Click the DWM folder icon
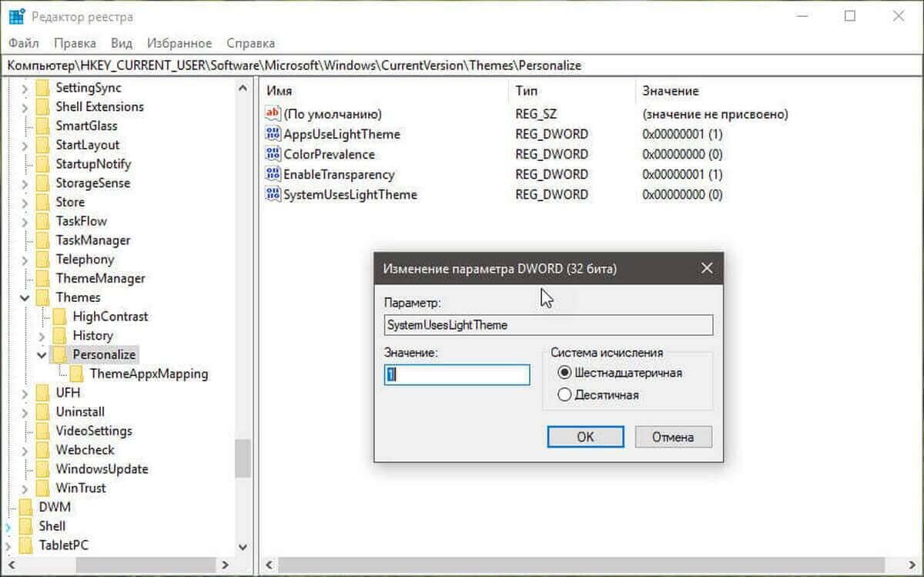Viewport: 924px width, 577px height. [x=25, y=507]
